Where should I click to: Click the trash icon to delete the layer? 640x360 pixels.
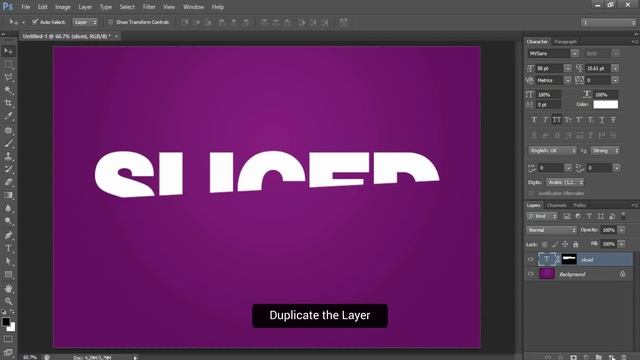[623, 357]
